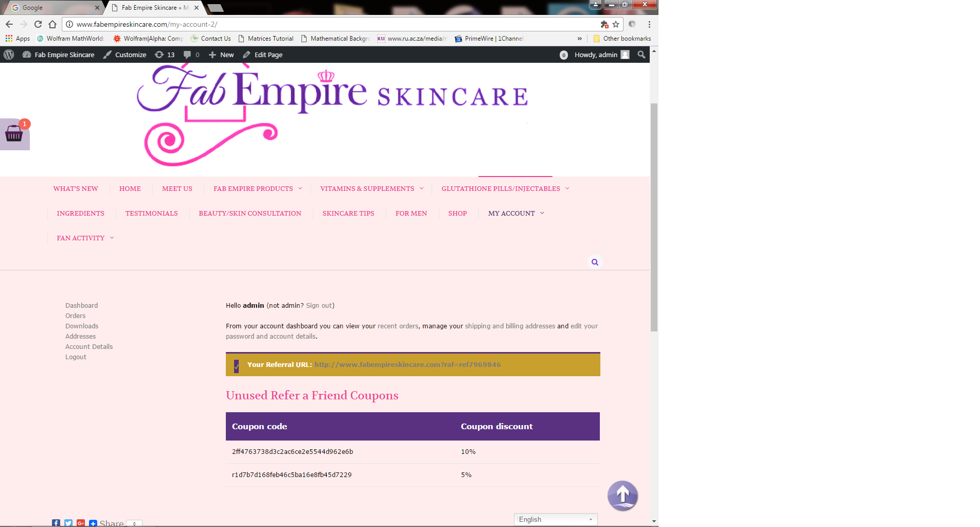Click Customize in the admin bar
This screenshot has width=980, height=527.
pyautogui.click(x=124, y=55)
